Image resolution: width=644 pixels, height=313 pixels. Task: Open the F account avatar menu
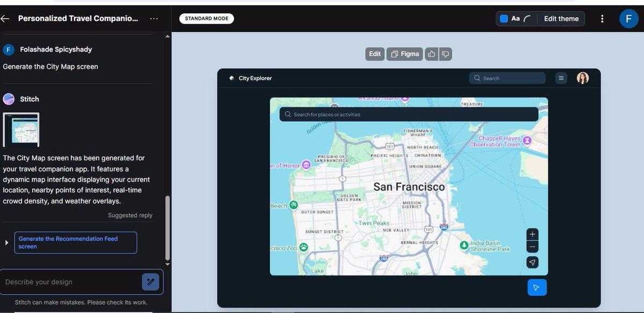[628, 18]
